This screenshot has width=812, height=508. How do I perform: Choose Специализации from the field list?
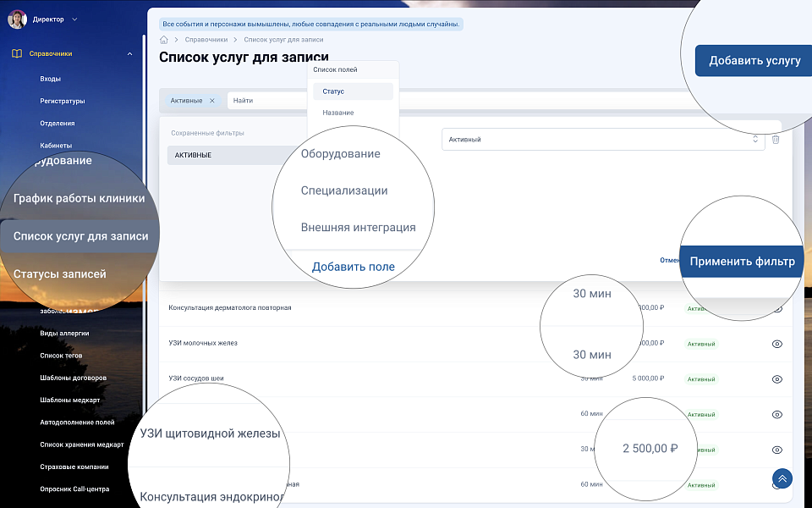coord(344,190)
